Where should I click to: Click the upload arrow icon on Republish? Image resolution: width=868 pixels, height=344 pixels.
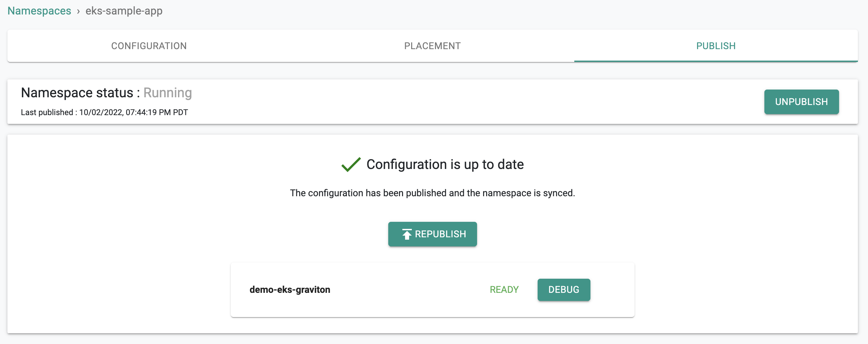click(x=407, y=234)
